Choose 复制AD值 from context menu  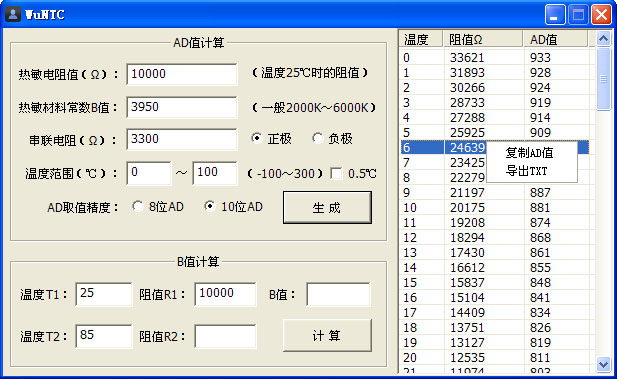pyautogui.click(x=529, y=153)
